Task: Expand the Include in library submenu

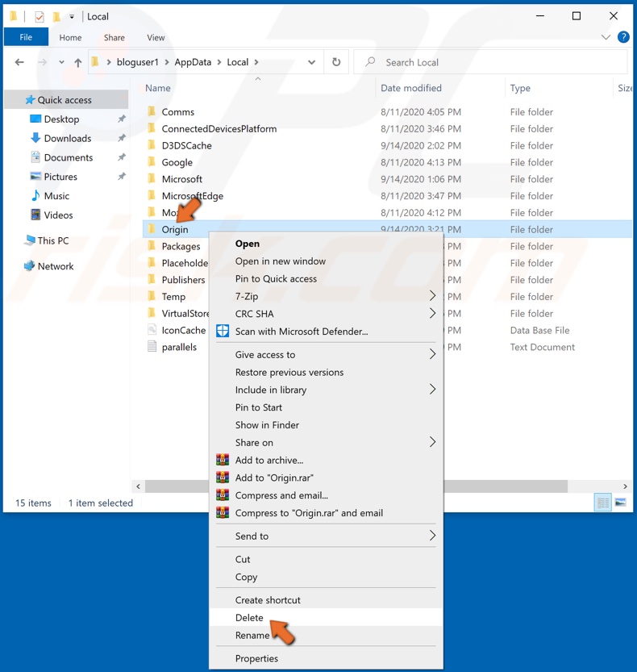Action: coord(432,389)
